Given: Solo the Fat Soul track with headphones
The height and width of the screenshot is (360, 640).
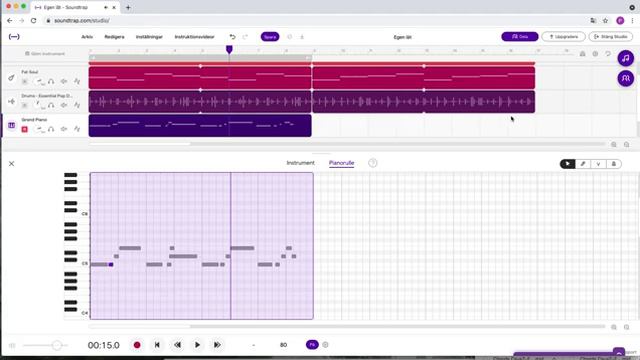Looking at the screenshot, I should click(51, 82).
